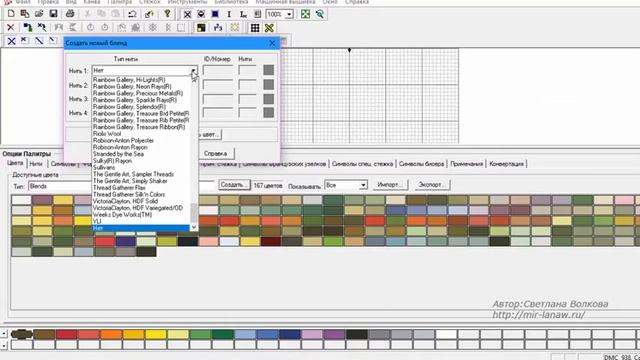Click the Save floppy disk icon
Viewport: 640px width, 360px height.
[x=53, y=14]
